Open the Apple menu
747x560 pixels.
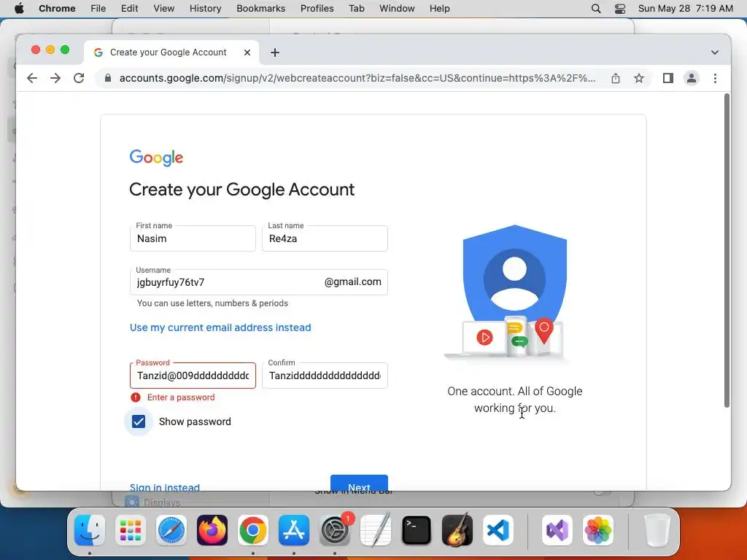(x=19, y=9)
